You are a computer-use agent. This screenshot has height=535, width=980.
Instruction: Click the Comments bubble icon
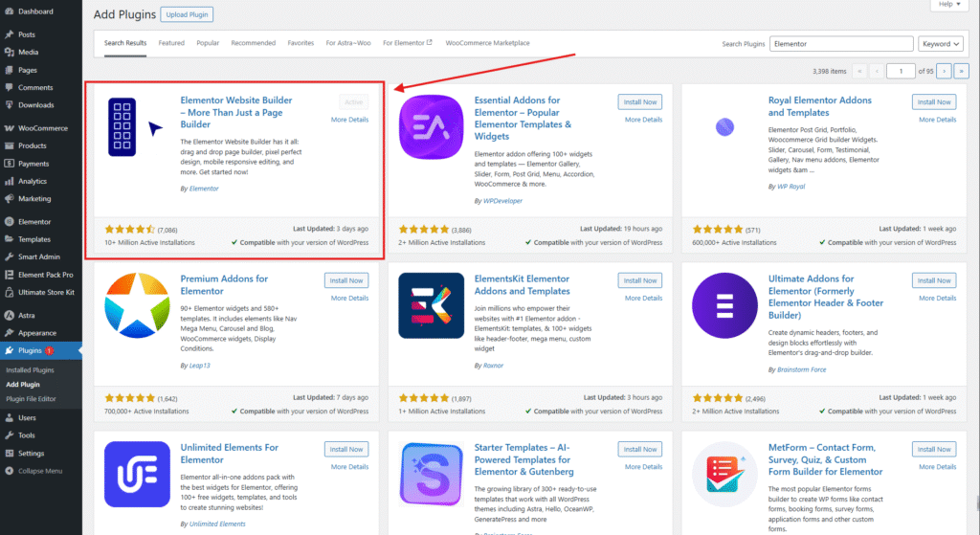point(9,87)
